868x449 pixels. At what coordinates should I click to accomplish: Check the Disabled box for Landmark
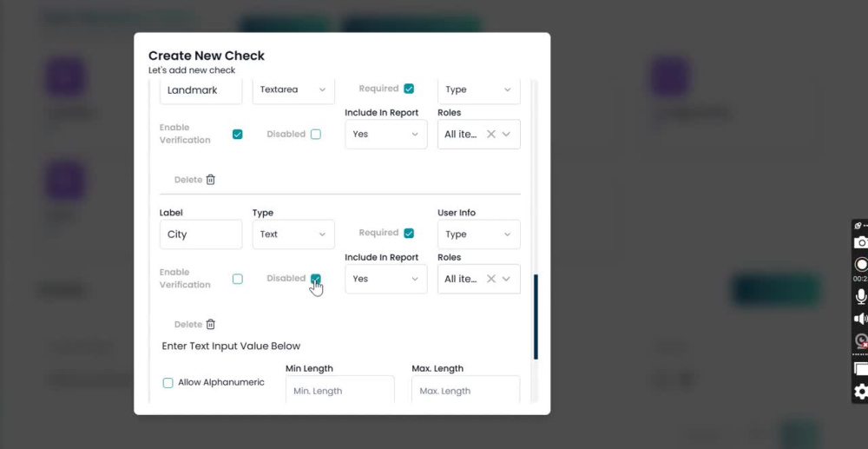pyautogui.click(x=316, y=134)
